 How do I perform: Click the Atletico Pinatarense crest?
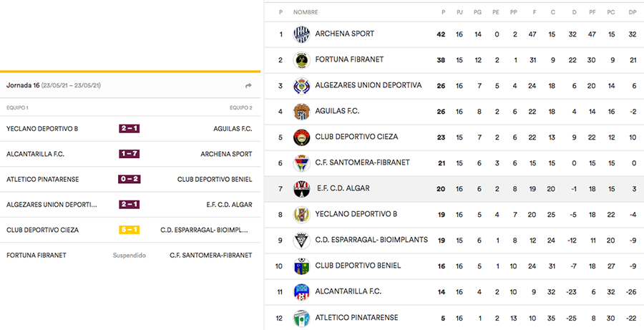tap(301, 318)
